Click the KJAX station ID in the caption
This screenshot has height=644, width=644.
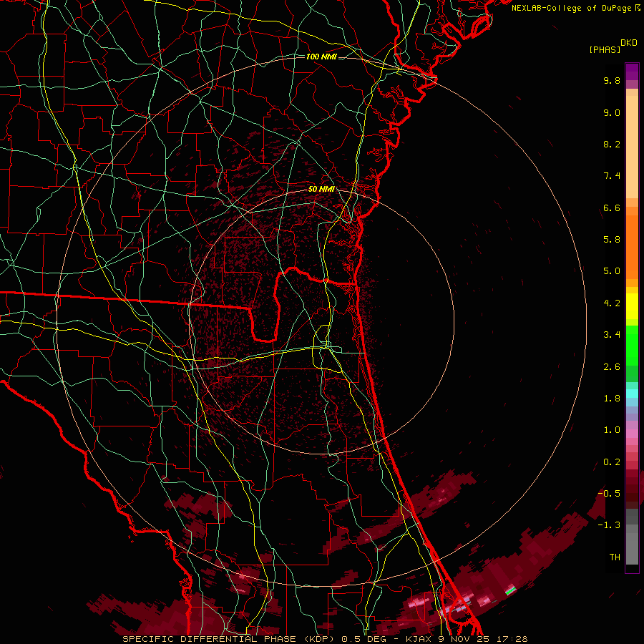420,639
